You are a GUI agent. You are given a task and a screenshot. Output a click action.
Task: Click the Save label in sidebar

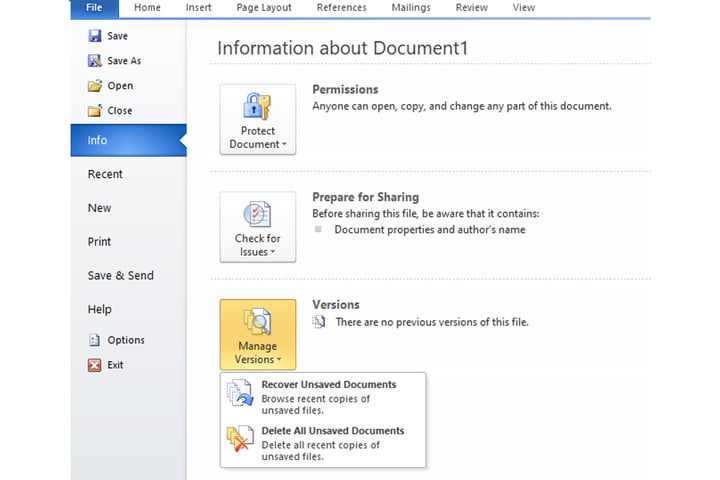[118, 36]
